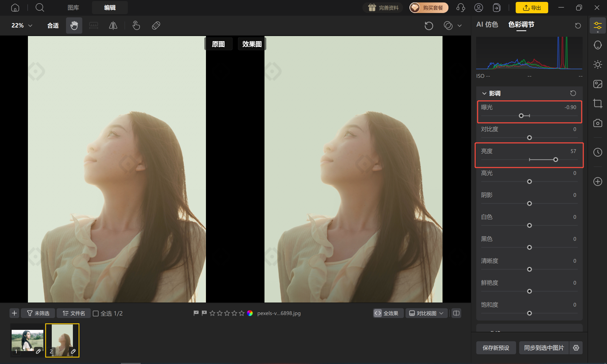Open the crop tool in sidebar
The height and width of the screenshot is (364, 607).
pos(598,103)
